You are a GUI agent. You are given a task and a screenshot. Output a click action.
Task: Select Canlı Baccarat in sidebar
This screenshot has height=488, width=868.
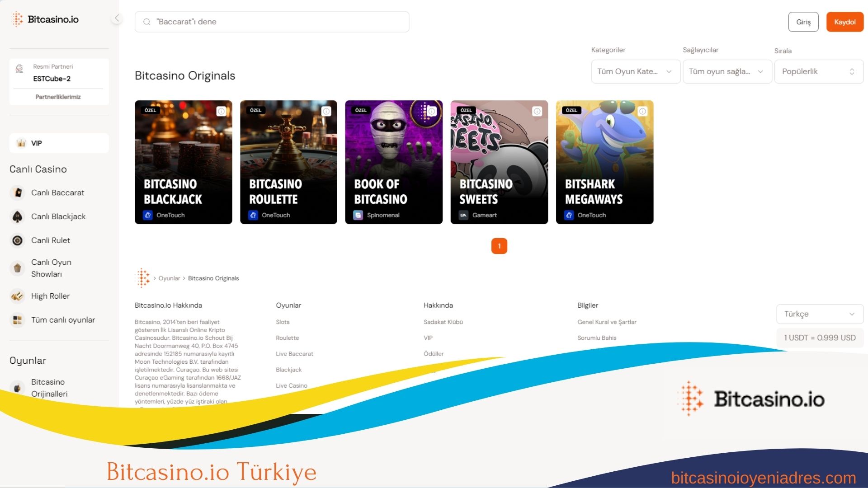[57, 192]
